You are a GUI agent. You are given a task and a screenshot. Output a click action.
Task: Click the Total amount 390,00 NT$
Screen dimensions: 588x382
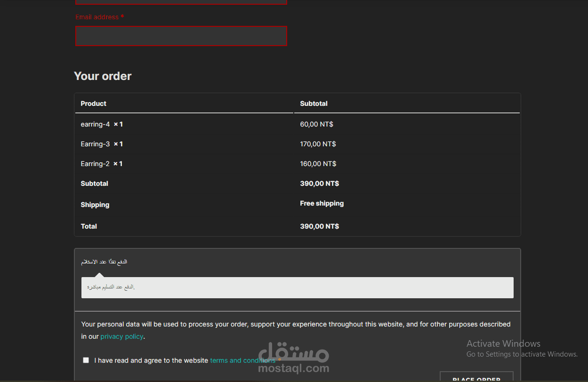coord(319,226)
